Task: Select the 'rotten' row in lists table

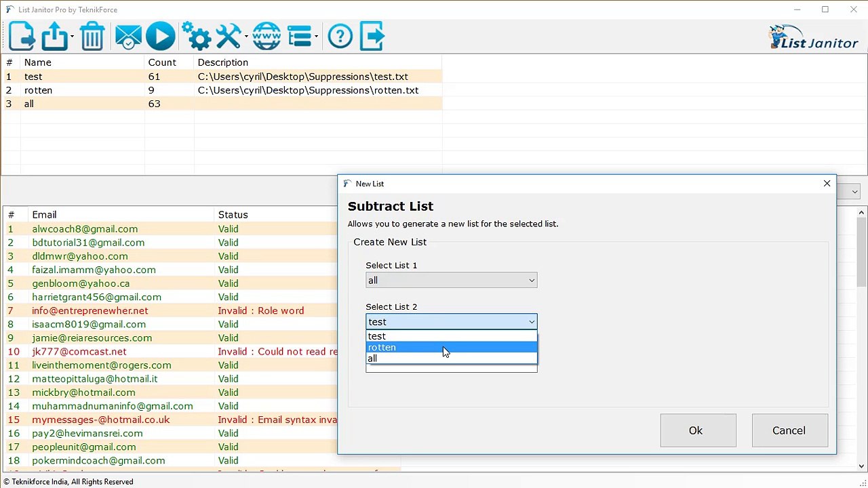Action: click(x=222, y=90)
